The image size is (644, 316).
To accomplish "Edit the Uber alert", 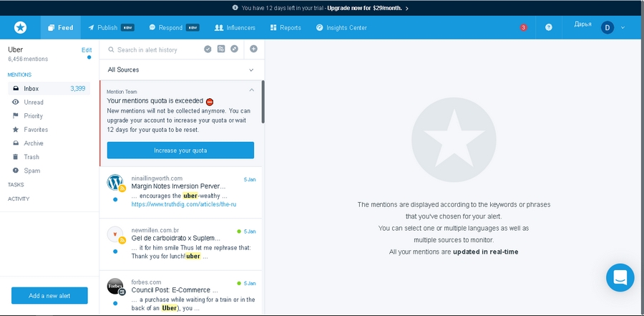I will click(x=87, y=49).
